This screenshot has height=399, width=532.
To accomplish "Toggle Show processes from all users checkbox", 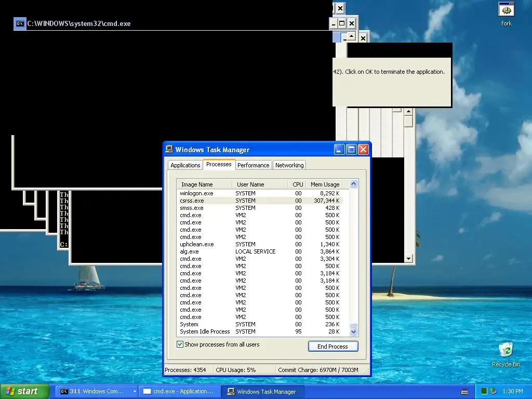I will coord(180,344).
